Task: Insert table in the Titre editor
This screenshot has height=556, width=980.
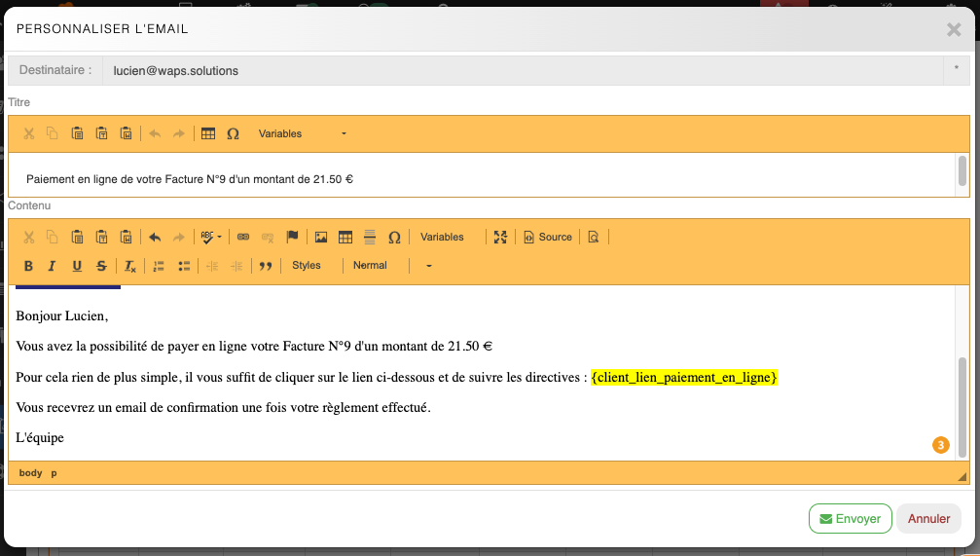Action: point(207,133)
